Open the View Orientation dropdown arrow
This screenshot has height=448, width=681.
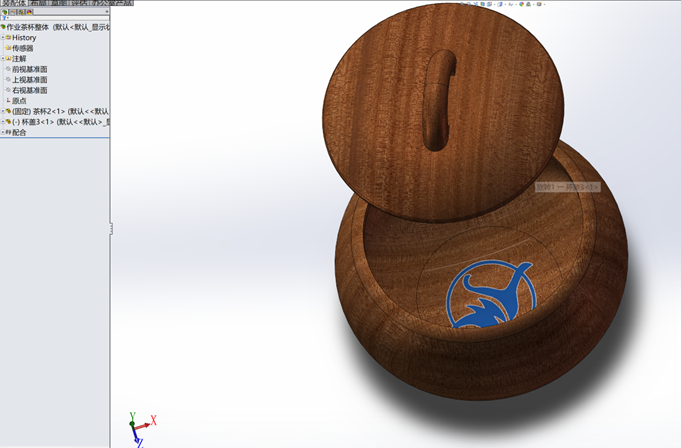pos(495,4)
